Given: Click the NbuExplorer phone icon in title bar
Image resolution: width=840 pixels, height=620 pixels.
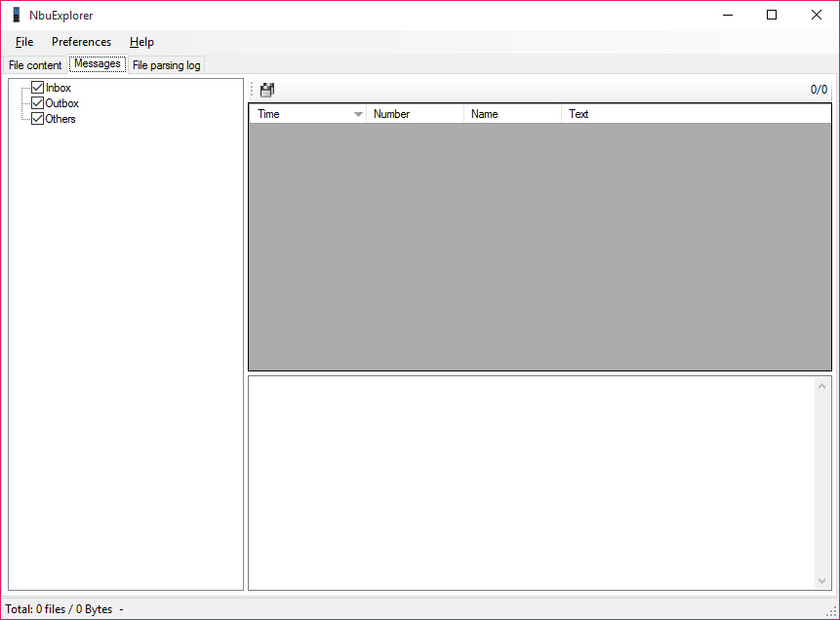Looking at the screenshot, I should click(x=17, y=15).
